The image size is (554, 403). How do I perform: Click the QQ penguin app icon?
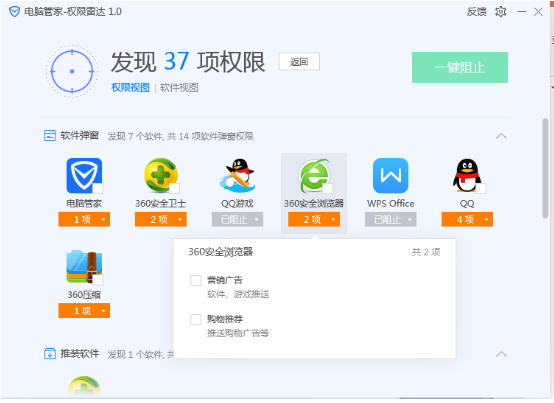coord(467,176)
